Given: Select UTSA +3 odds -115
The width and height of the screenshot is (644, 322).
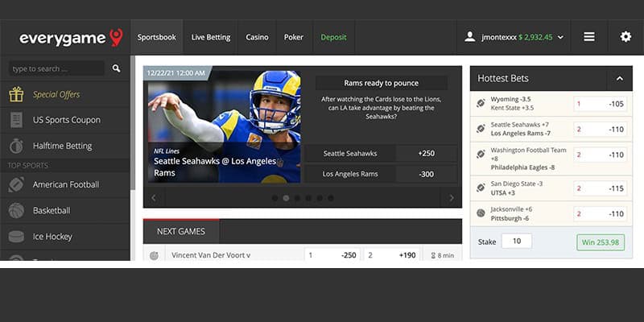Looking at the screenshot, I should coord(600,188).
